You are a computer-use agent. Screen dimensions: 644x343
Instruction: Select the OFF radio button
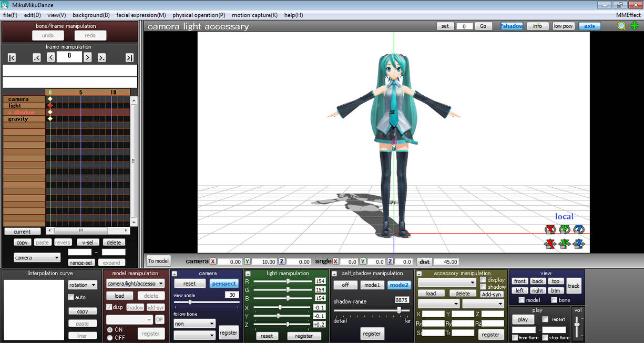click(110, 338)
